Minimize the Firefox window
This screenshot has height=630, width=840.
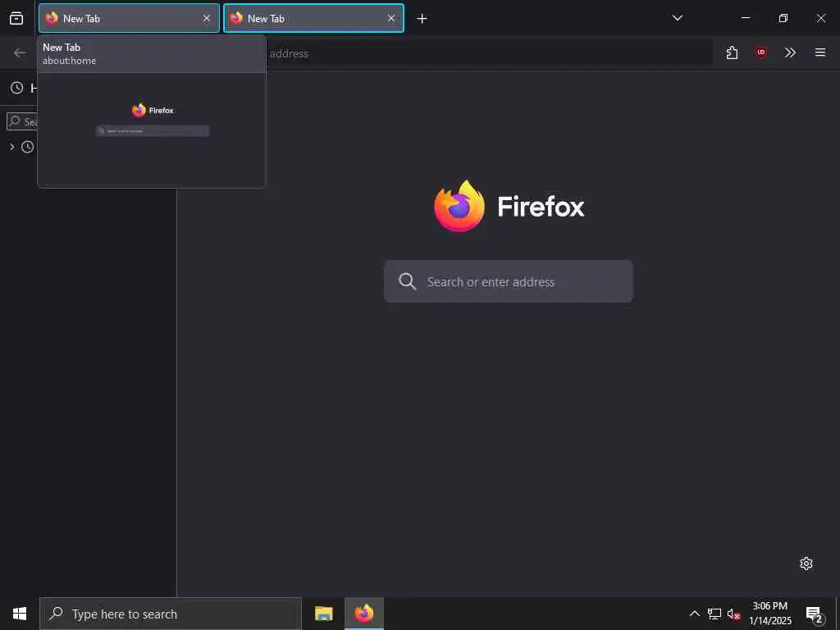click(x=745, y=18)
